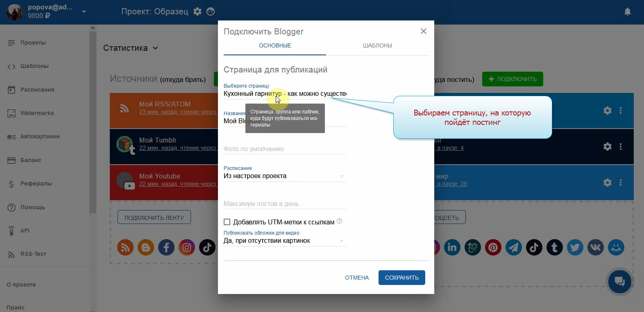Open the video covers publishing dropdown
Image resolution: width=644 pixels, height=312 pixels.
(285, 241)
